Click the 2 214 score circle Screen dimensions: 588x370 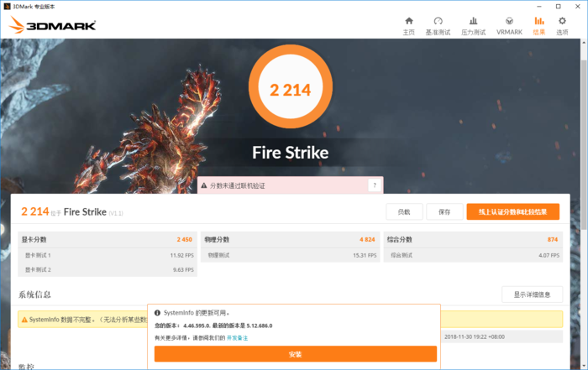pos(291,87)
